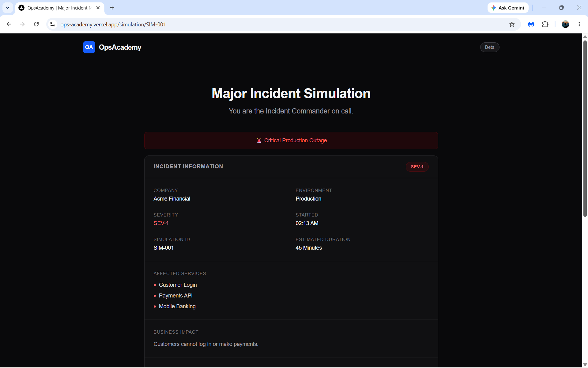
Task: Click the STARTED label
Action: coord(307,215)
